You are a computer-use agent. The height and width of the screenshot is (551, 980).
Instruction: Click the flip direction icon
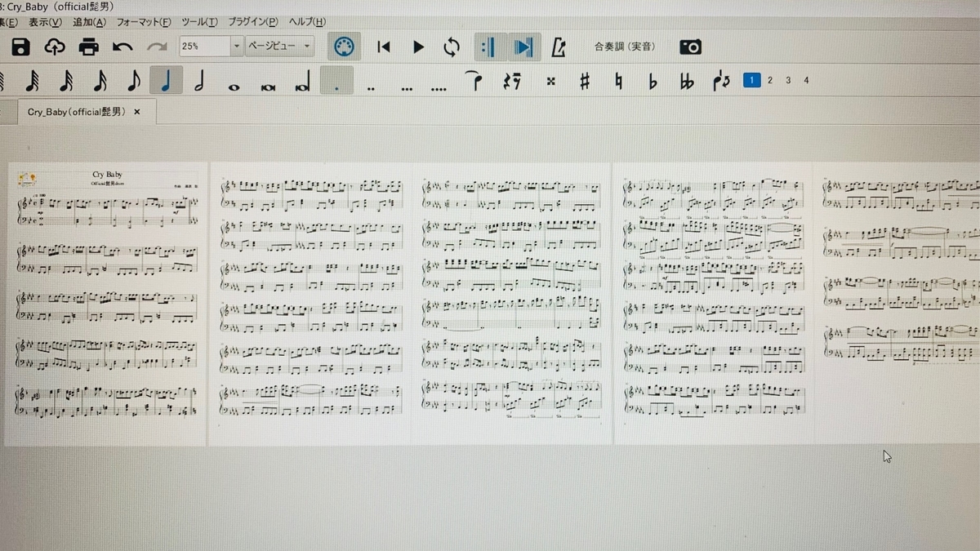(722, 80)
